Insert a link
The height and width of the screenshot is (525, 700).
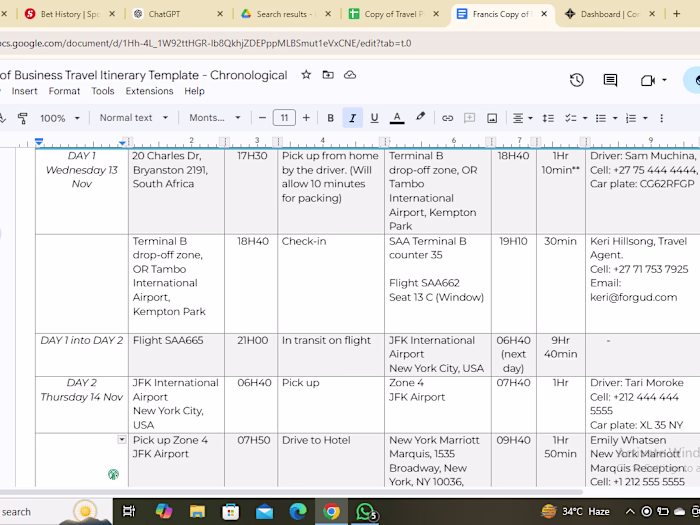click(x=447, y=118)
